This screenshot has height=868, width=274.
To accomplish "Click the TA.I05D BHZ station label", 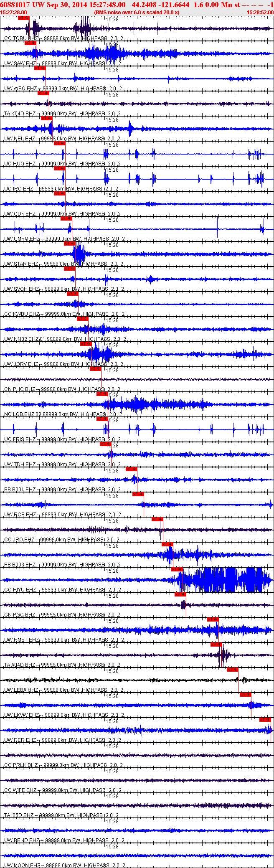I will point(19,815).
